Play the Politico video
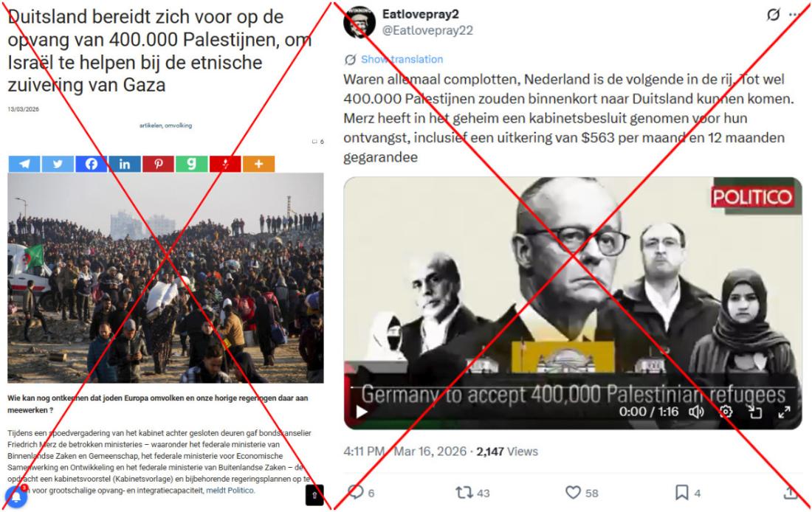 tap(362, 412)
